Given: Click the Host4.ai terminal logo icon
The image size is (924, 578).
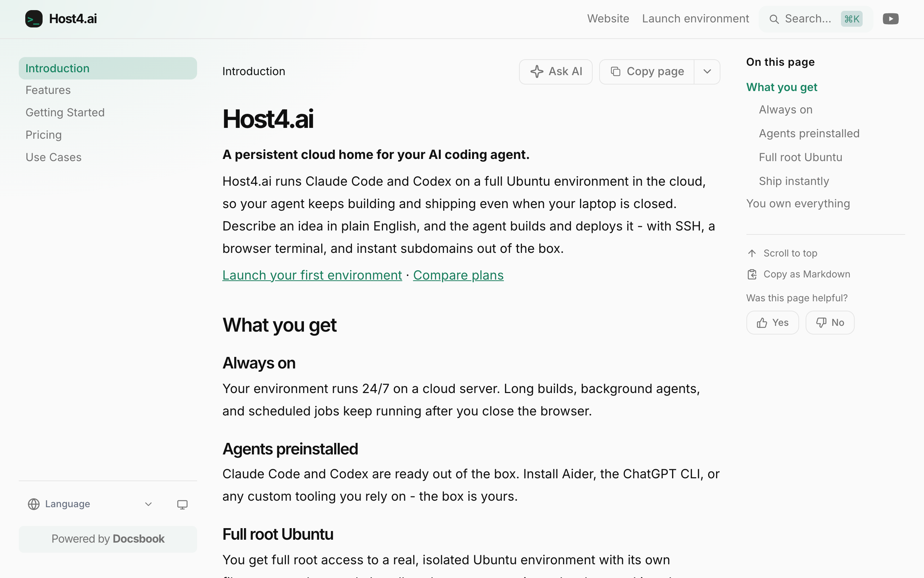Looking at the screenshot, I should [34, 19].
